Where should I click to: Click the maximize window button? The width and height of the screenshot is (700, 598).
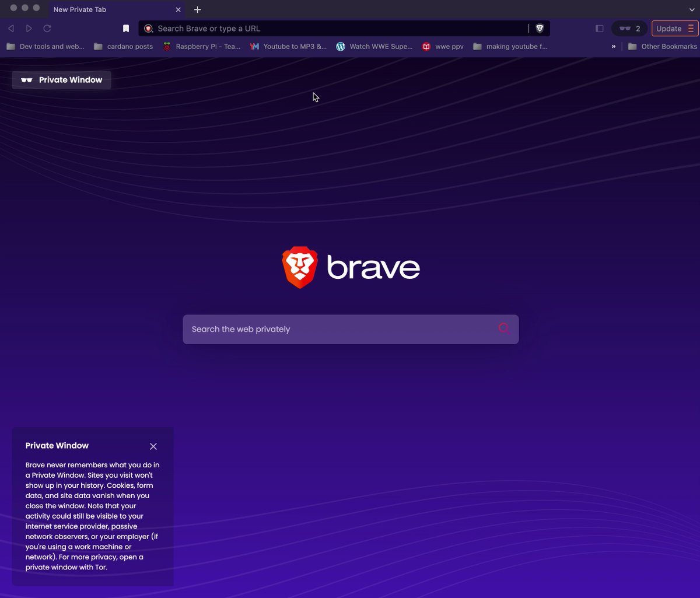coord(36,8)
